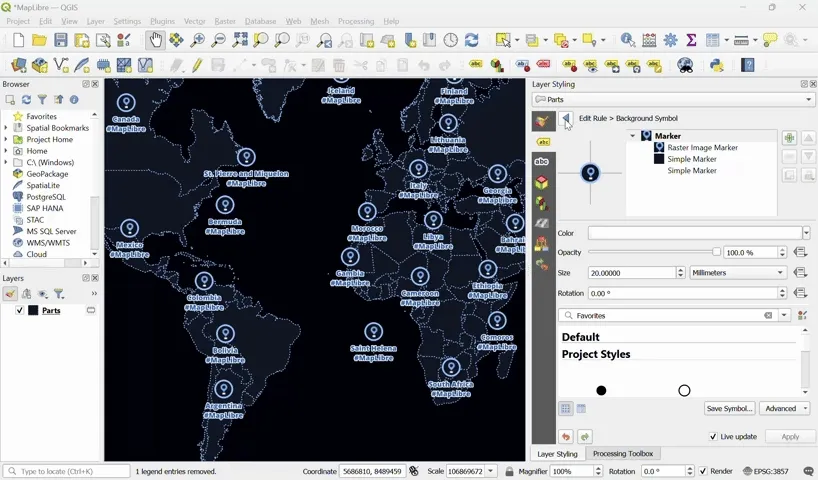Select the Raster Image Marker layer
Viewport: 818px width, 480px height.
click(x=702, y=148)
